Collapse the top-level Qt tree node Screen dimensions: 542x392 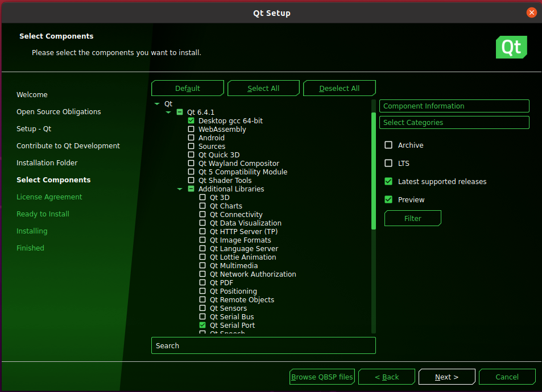[157, 103]
